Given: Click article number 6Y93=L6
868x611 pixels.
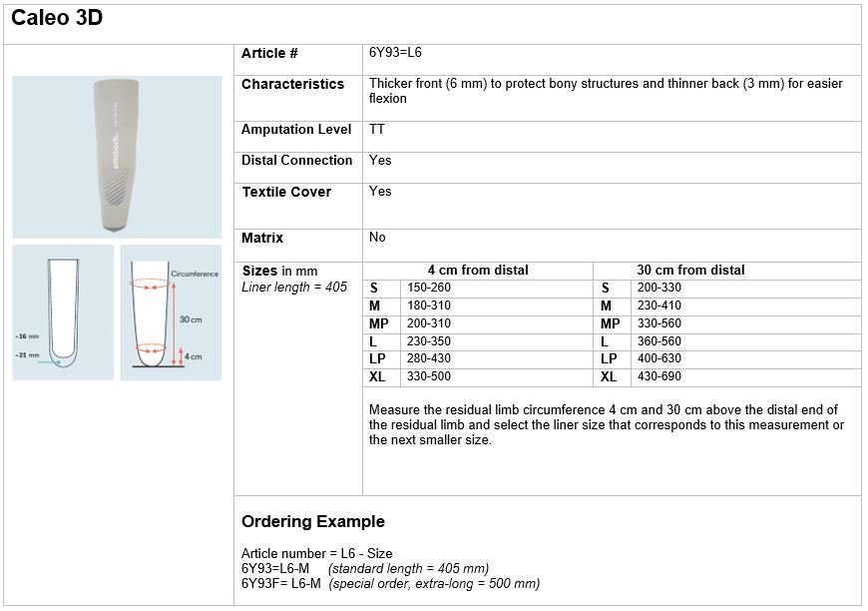Looking at the screenshot, I should (x=395, y=53).
